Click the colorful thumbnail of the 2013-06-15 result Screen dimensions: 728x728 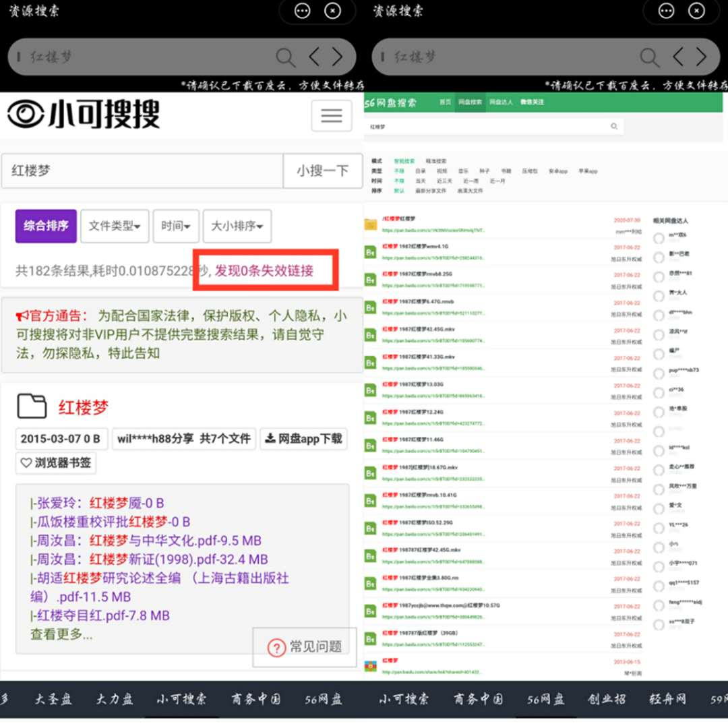[371, 666]
